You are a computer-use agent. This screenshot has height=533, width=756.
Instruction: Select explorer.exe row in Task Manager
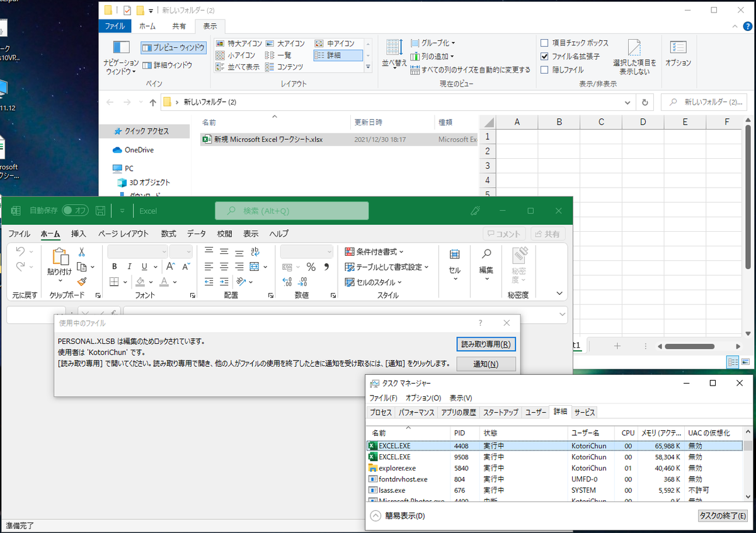[554, 468]
